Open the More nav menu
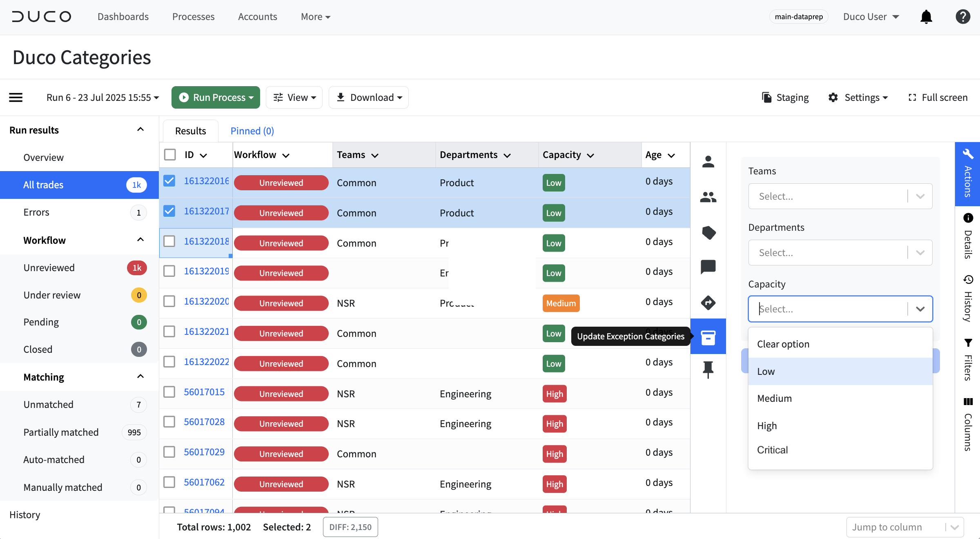The image size is (980, 539). pyautogui.click(x=316, y=17)
